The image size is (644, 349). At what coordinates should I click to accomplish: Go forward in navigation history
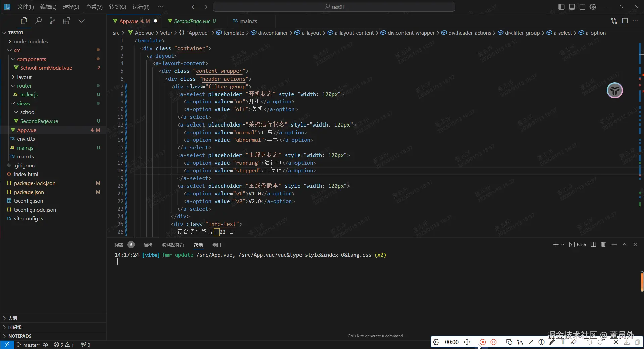tap(205, 7)
